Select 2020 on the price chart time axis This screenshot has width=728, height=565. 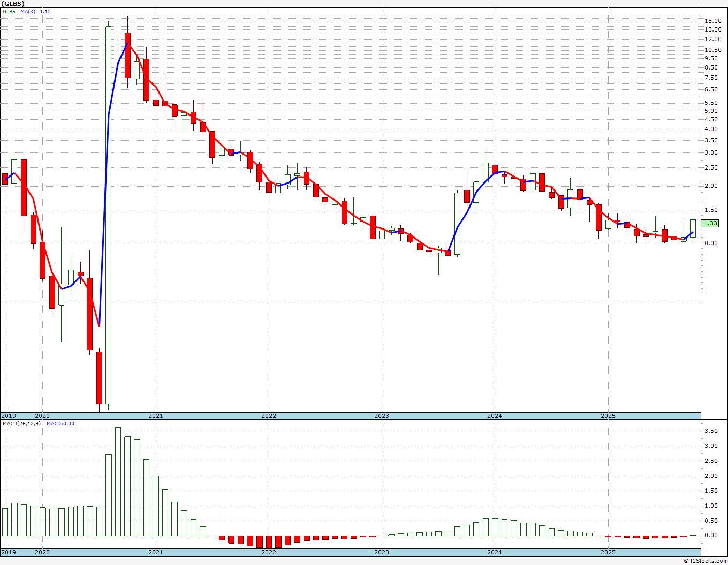[x=42, y=416]
